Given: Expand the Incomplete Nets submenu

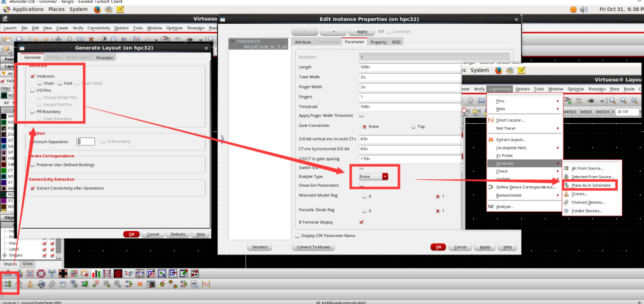Looking at the screenshot, I should 524,147.
